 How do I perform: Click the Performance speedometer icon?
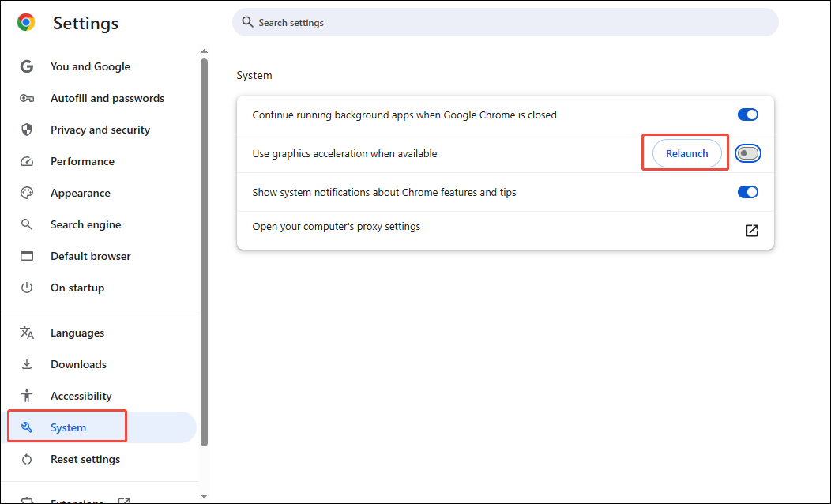point(26,160)
